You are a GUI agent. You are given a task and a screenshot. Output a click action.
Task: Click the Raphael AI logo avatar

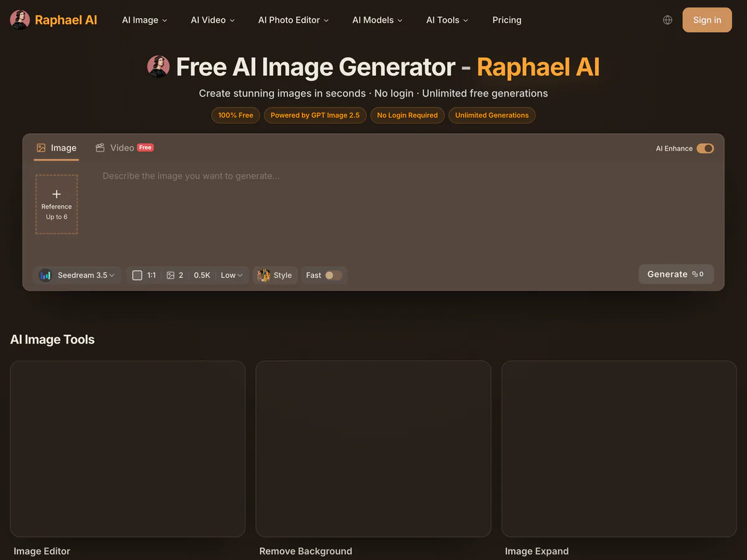20,20
